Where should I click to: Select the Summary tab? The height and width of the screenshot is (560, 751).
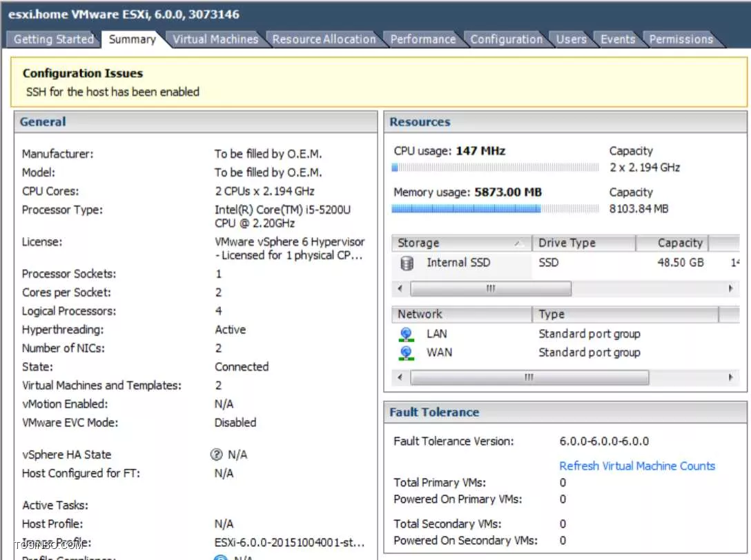tap(133, 39)
